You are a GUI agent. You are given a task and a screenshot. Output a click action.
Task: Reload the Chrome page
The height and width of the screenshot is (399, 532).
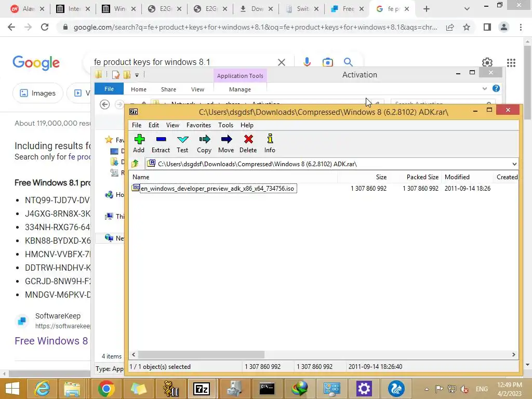(45, 27)
